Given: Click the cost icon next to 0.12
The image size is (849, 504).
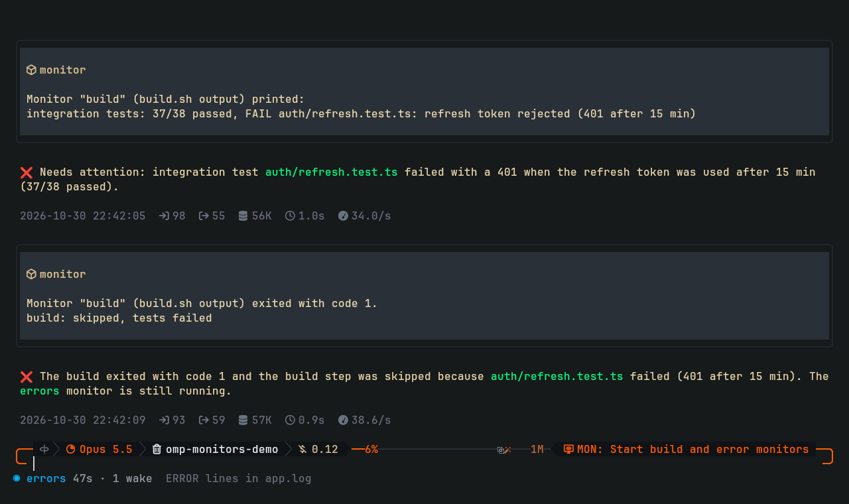Looking at the screenshot, I should [x=302, y=449].
